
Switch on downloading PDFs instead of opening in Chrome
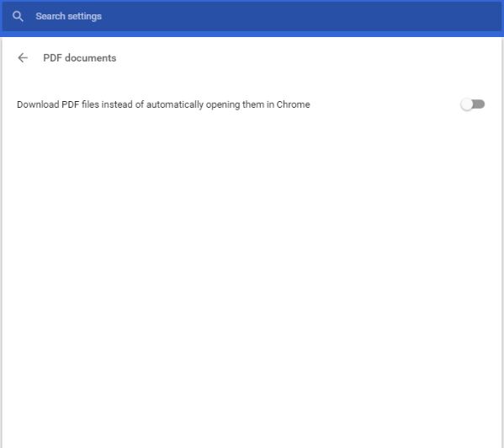(x=473, y=104)
